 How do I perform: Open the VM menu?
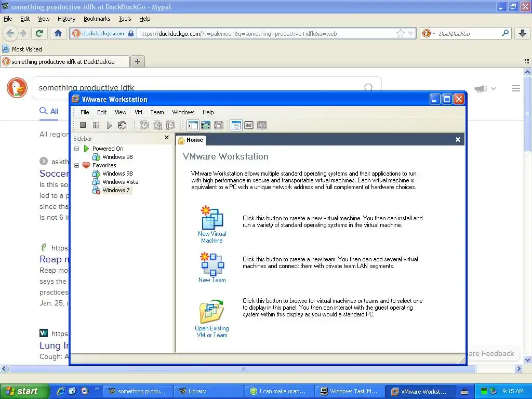(x=138, y=112)
